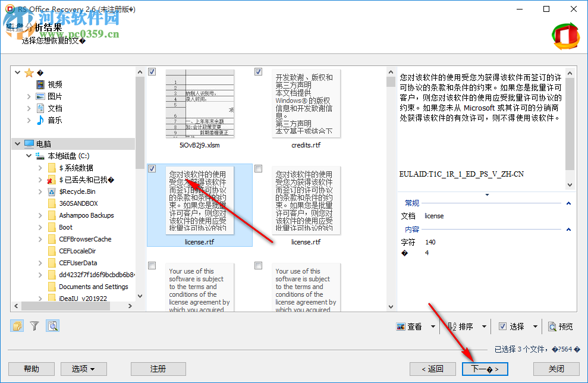Image resolution: width=588 pixels, height=383 pixels.
Task: Collapse the 本地磁盘 (C:) tree node
Action: [x=28, y=156]
